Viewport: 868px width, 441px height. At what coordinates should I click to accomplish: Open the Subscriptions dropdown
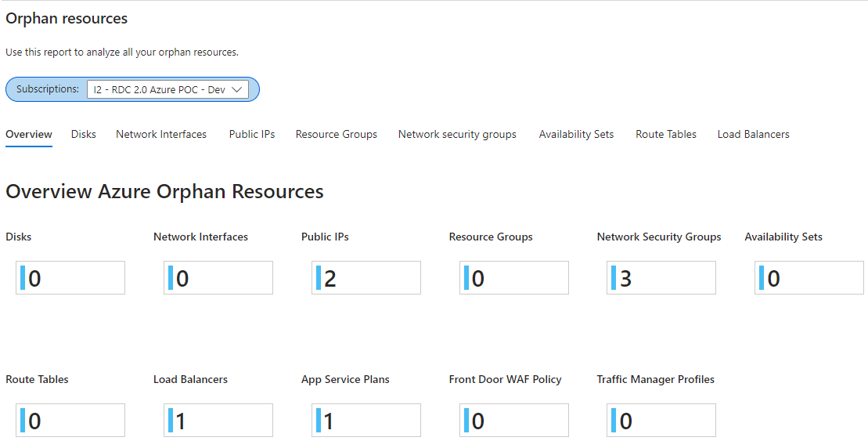[x=167, y=89]
